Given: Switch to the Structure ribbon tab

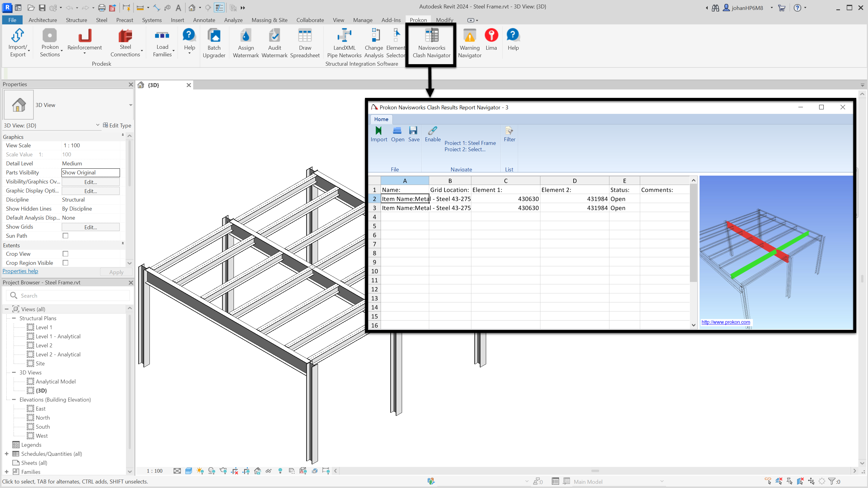Looking at the screenshot, I should 76,20.
